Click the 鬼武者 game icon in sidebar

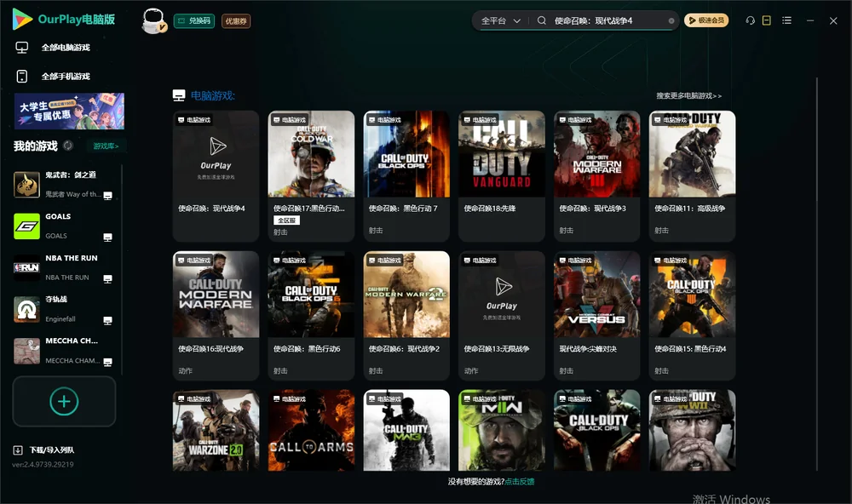click(x=26, y=185)
